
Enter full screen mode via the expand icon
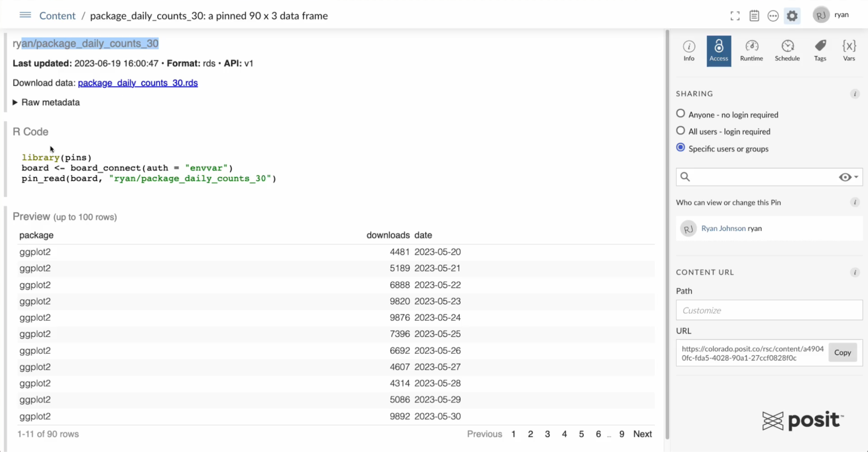click(735, 15)
